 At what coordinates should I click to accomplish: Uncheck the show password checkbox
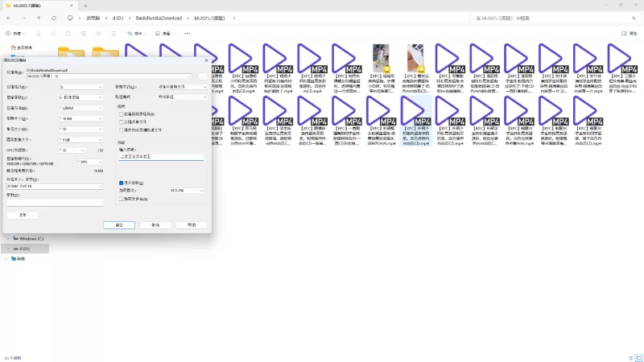121,183
